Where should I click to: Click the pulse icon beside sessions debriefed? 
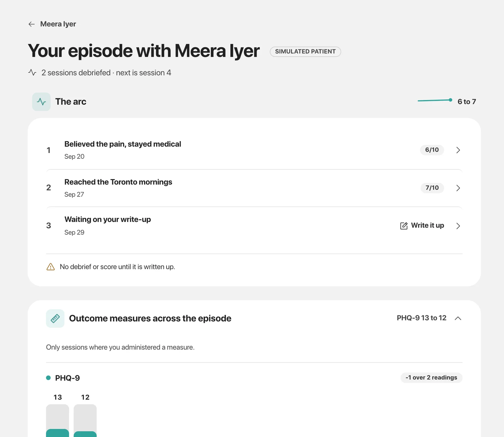[x=32, y=73]
